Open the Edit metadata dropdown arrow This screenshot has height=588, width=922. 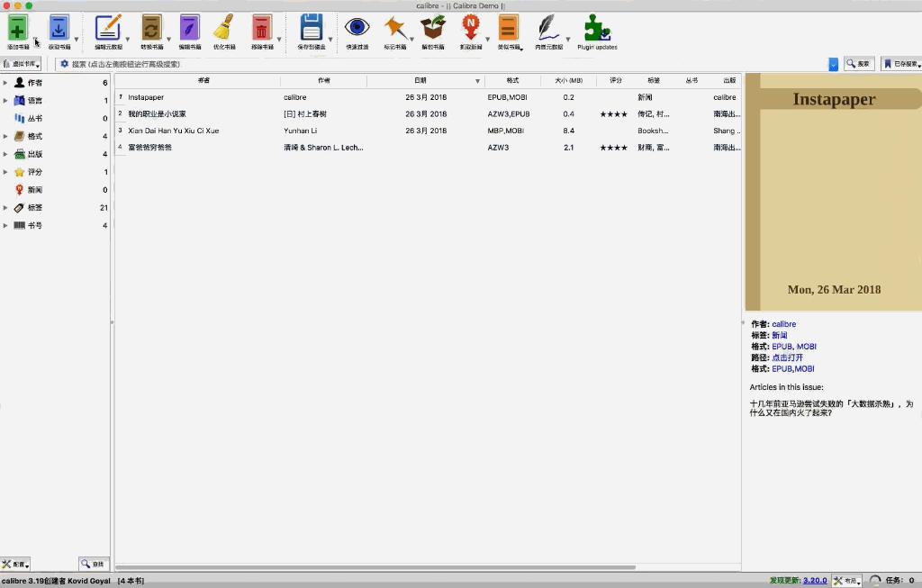click(128, 40)
